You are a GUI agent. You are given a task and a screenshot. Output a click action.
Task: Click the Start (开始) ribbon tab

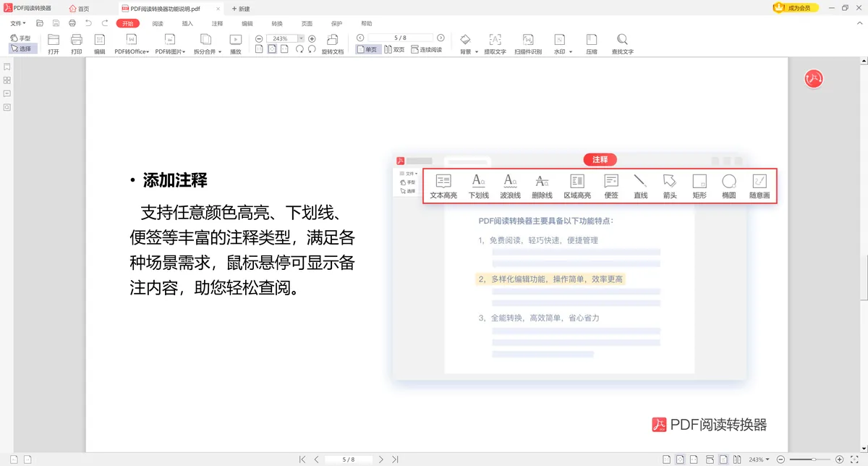pos(128,24)
